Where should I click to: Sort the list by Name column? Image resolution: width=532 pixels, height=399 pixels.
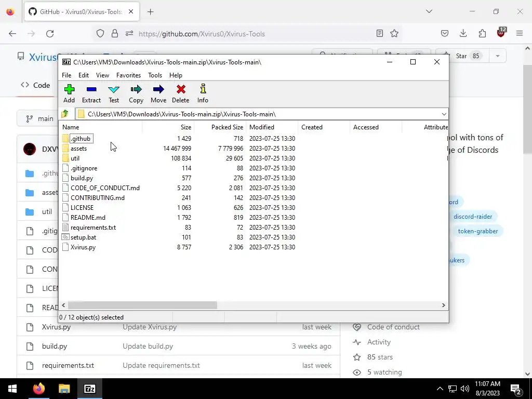101,127
